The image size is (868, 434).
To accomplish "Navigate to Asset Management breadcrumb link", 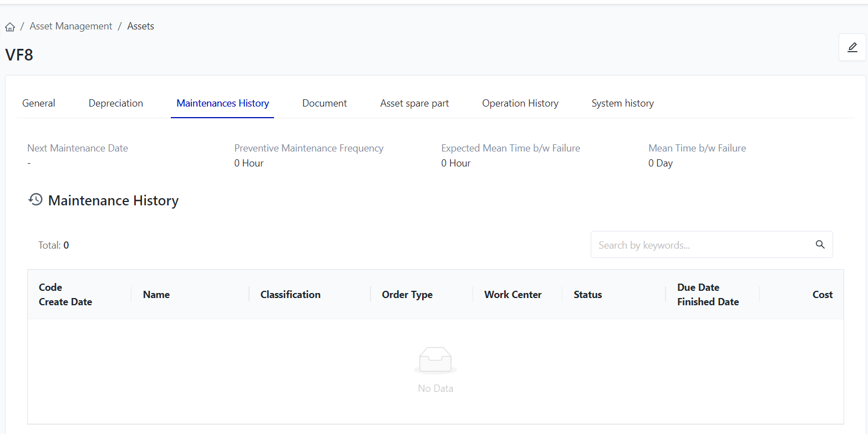I will 71,26.
